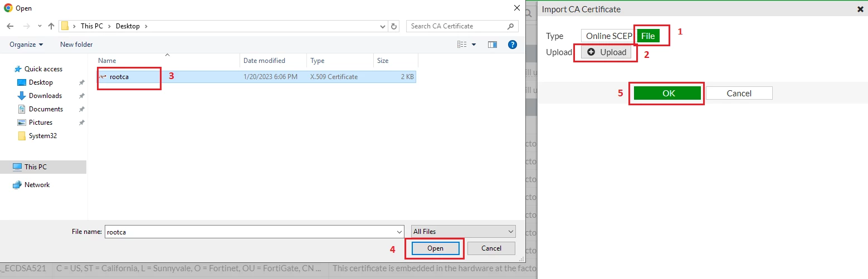
Task: Go back with the back arrow
Action: tap(11, 26)
